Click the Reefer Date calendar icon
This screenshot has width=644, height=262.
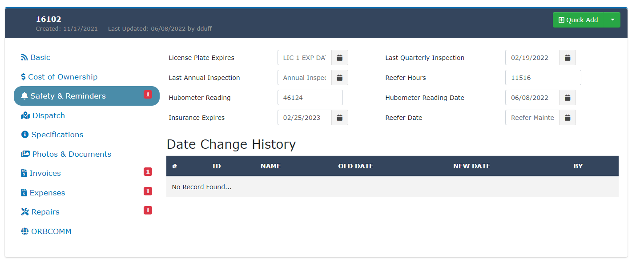click(x=568, y=118)
